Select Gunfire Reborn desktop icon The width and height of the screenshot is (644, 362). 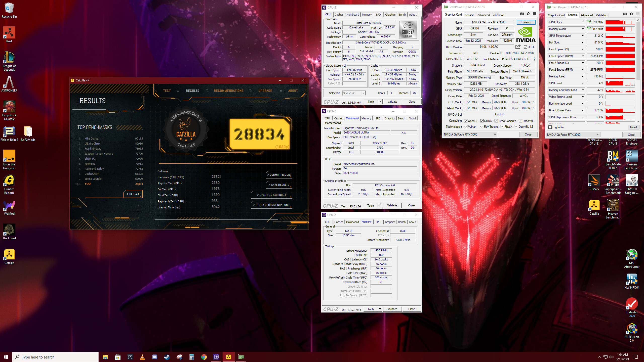click(9, 185)
